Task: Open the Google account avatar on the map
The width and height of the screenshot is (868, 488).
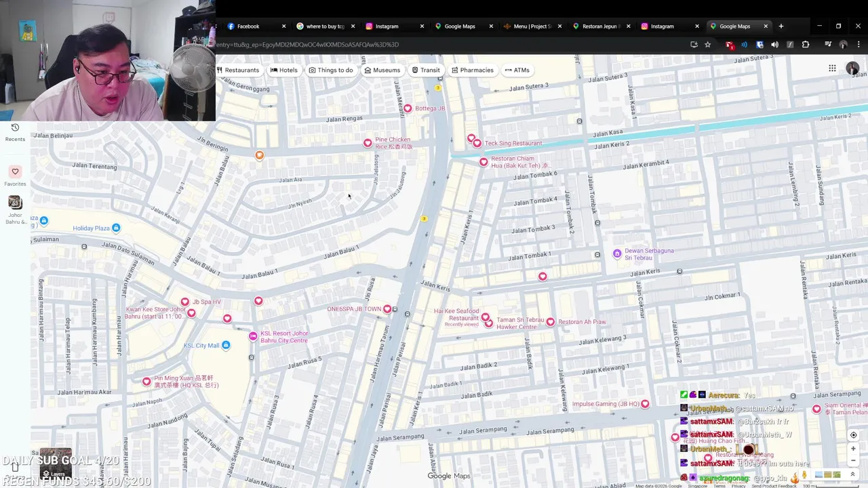Action: point(852,68)
